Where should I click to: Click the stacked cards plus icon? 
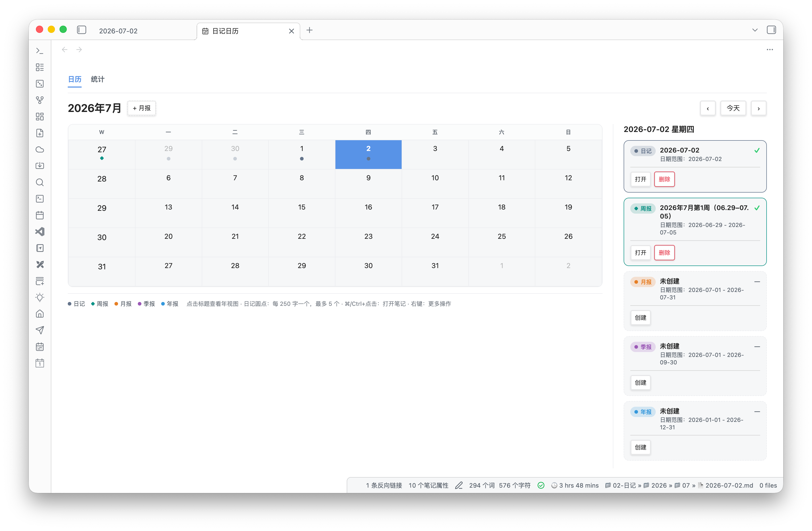40,281
